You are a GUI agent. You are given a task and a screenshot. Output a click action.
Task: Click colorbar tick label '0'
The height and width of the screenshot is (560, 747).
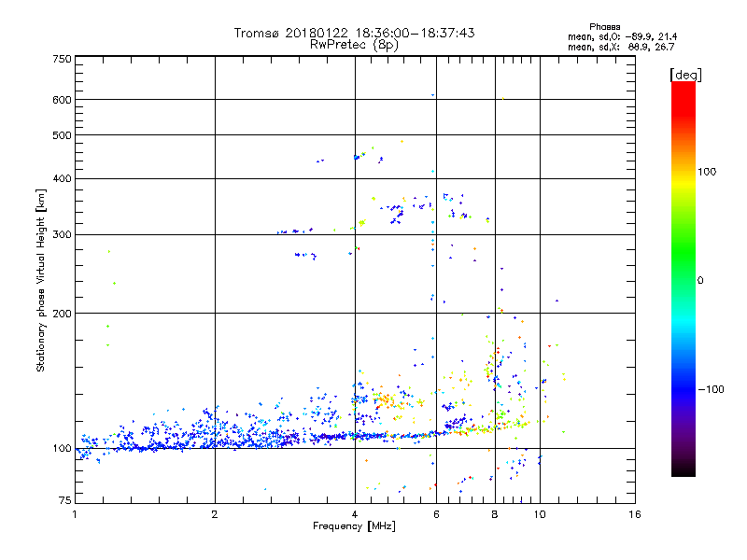(700, 281)
